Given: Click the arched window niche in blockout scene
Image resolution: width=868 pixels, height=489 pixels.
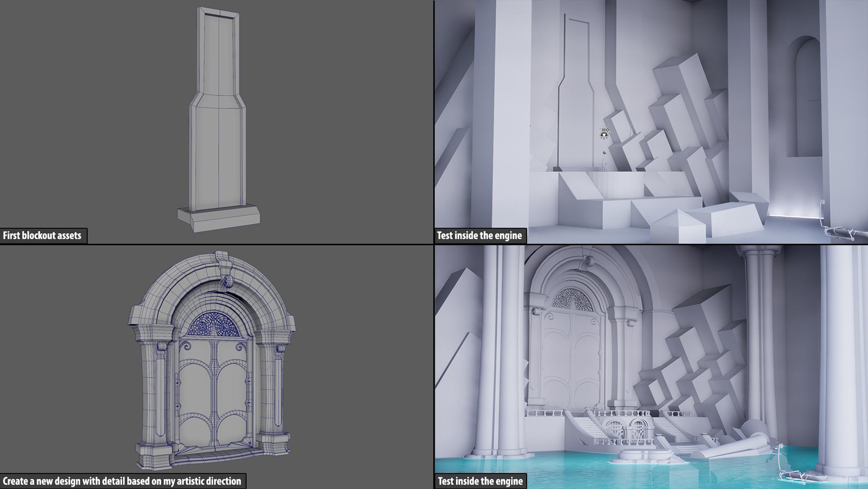Looking at the screenshot, I should (806, 97).
